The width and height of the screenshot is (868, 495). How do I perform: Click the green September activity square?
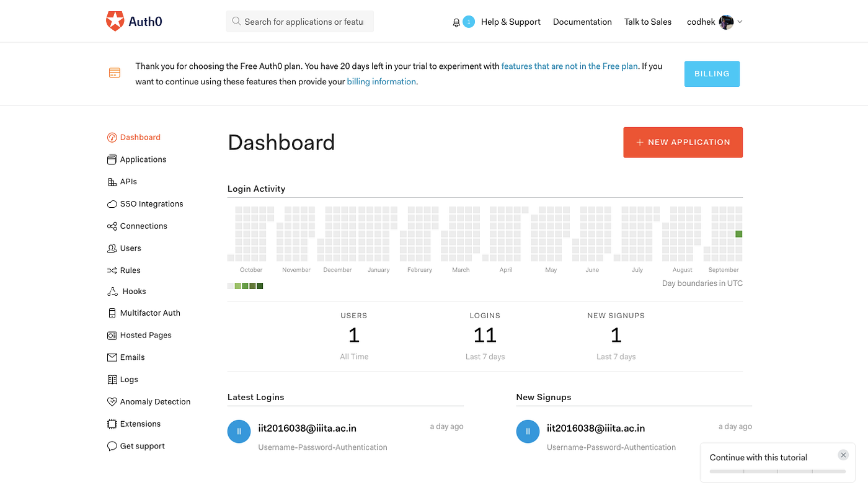click(x=738, y=234)
